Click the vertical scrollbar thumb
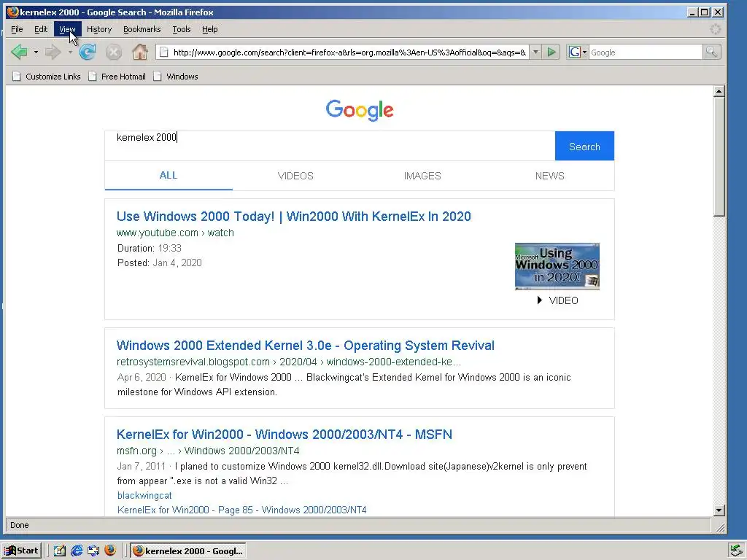Viewport: 747px width, 560px height. click(x=719, y=157)
